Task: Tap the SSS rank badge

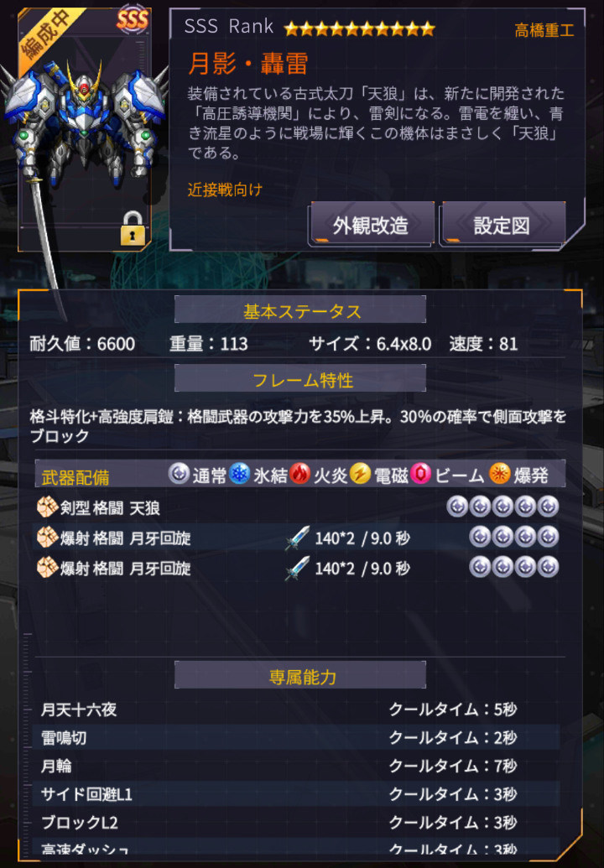Action: tap(133, 20)
